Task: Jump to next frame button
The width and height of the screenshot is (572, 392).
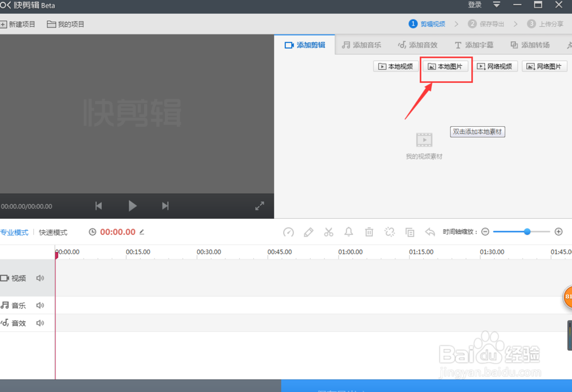Action: 165,206
